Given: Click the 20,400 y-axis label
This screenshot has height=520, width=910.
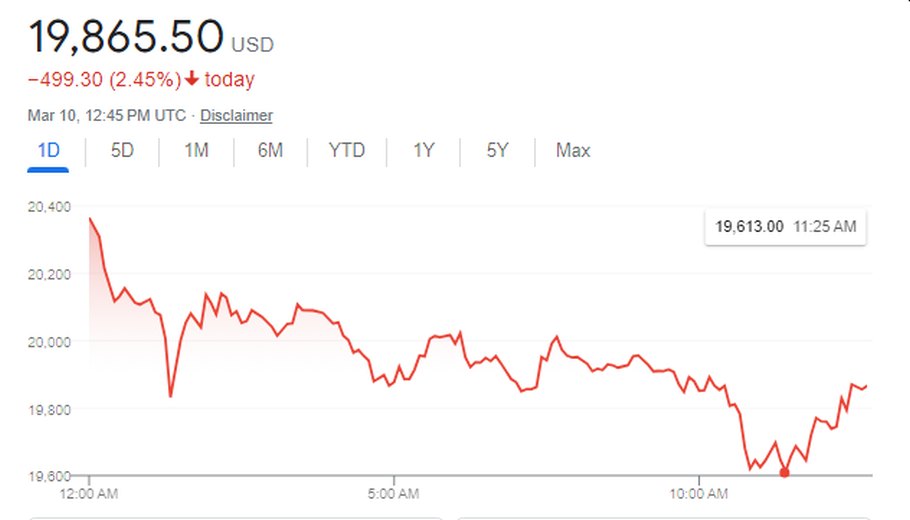Looking at the screenshot, I should (48, 207).
